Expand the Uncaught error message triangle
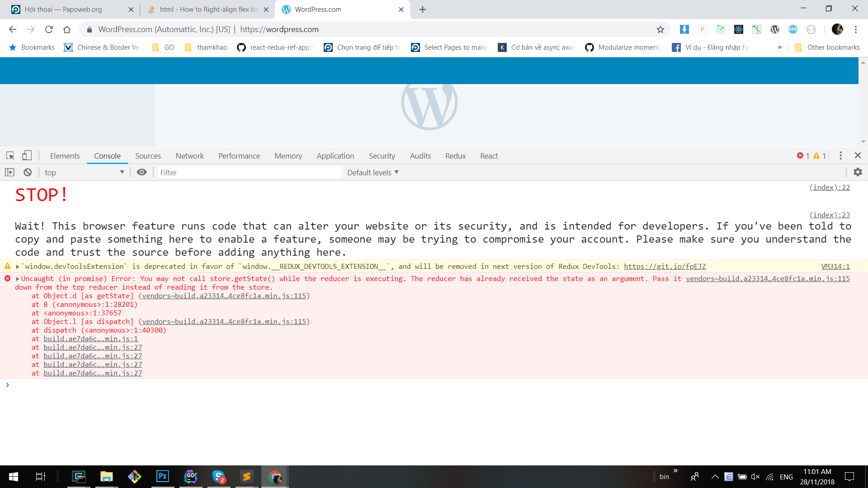 pos(18,279)
